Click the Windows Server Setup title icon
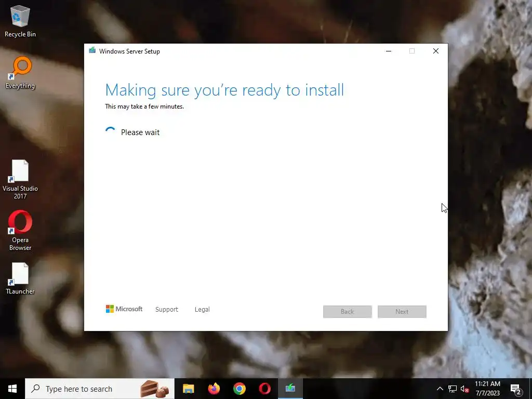This screenshot has height=399, width=532. (92, 51)
